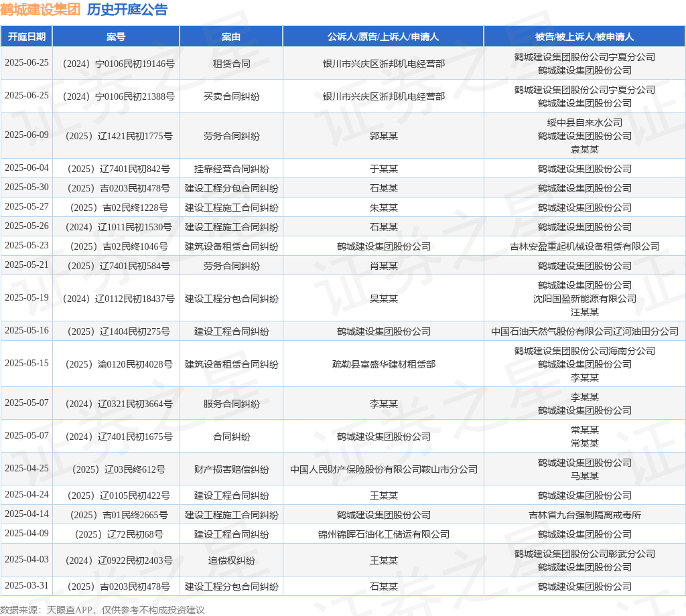
Task: Click plaintiff 肖某某
Action: point(384,266)
